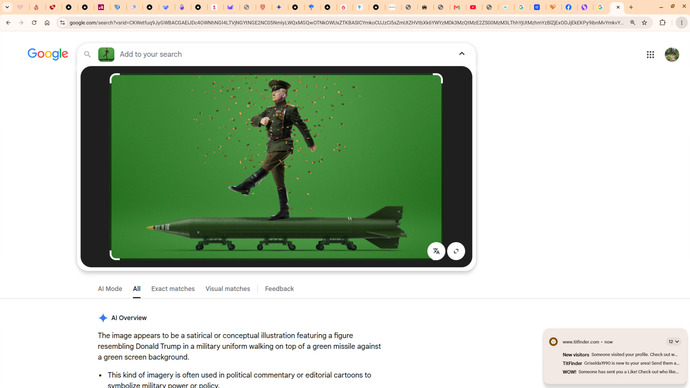Click the top-left crop corner handle
Viewport: 690px width, 388px height.
pyautogui.click(x=114, y=78)
